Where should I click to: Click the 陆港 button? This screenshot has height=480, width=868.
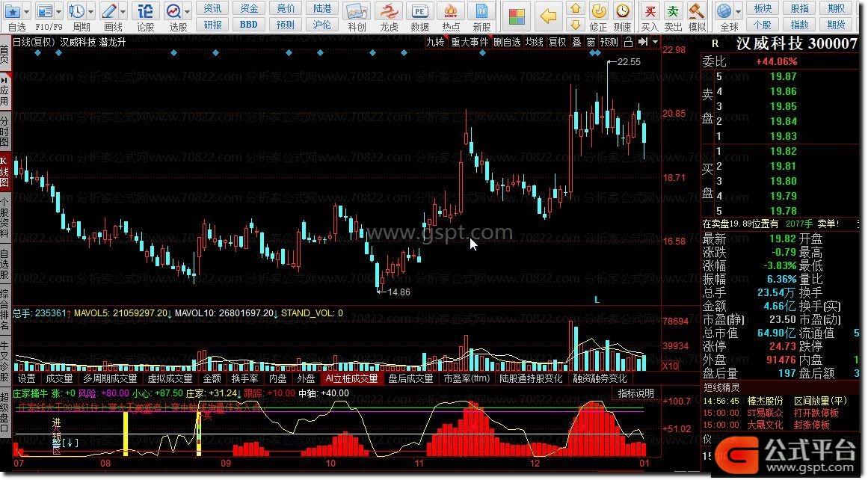(x=322, y=8)
